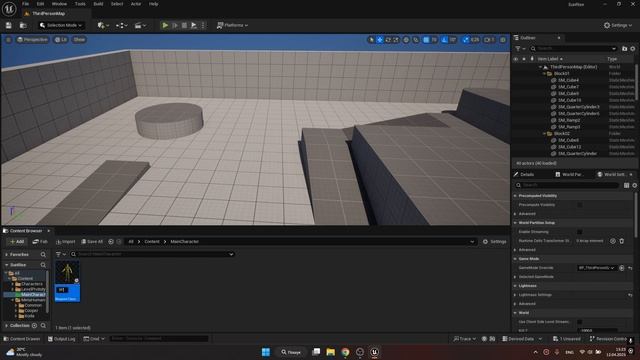
Task: Open Details panel property matrix grid icon
Action: pos(627,185)
